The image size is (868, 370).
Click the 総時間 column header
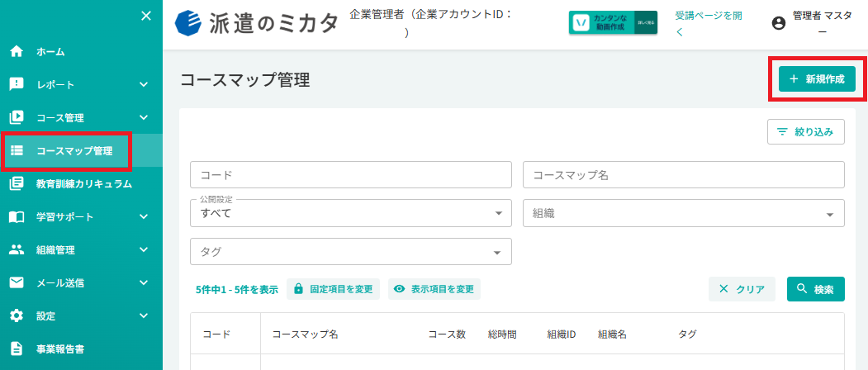click(503, 334)
